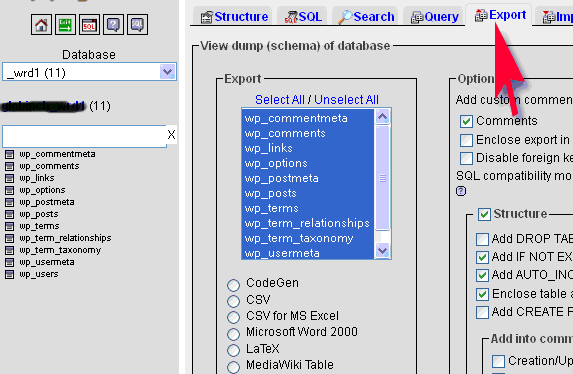573x374 pixels.
Task: Open SQL compatibility mode help icon
Action: coord(461,191)
